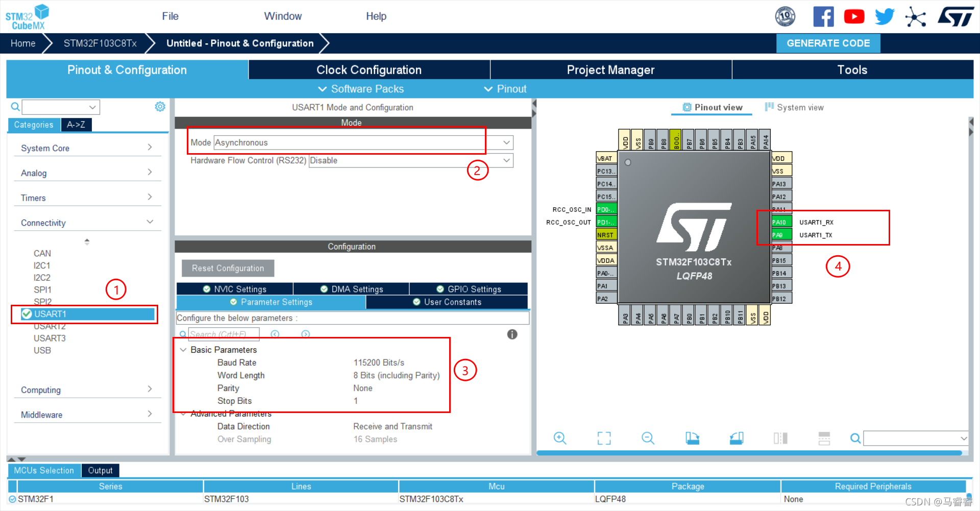
Task: Open the categories settings gear icon
Action: point(160,106)
